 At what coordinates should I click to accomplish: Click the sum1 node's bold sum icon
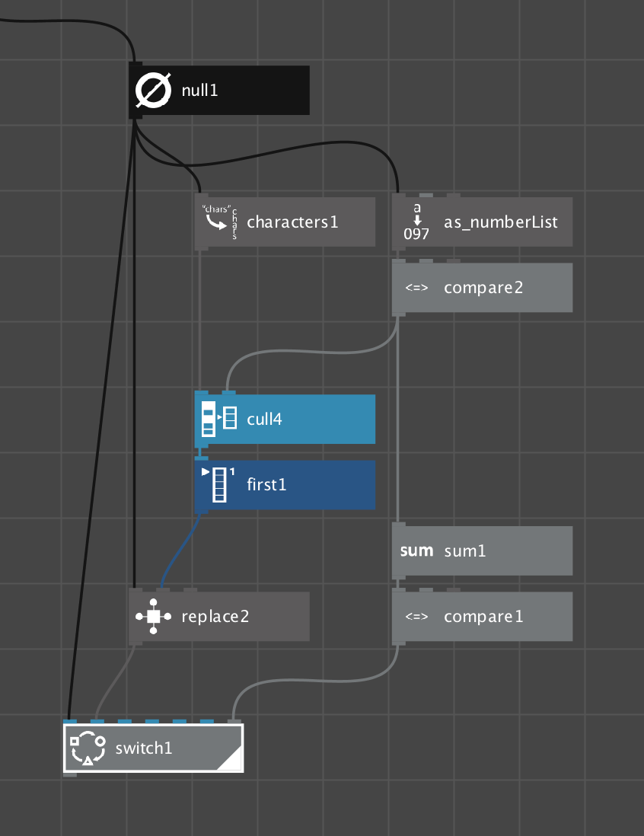tap(416, 550)
